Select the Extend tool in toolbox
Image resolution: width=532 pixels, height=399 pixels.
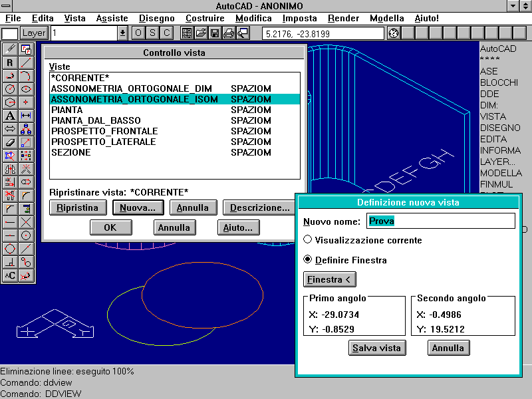pyautogui.click(x=10, y=182)
